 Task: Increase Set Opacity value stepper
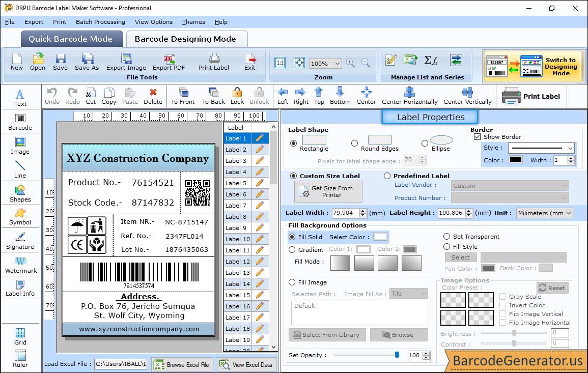pyautogui.click(x=426, y=353)
